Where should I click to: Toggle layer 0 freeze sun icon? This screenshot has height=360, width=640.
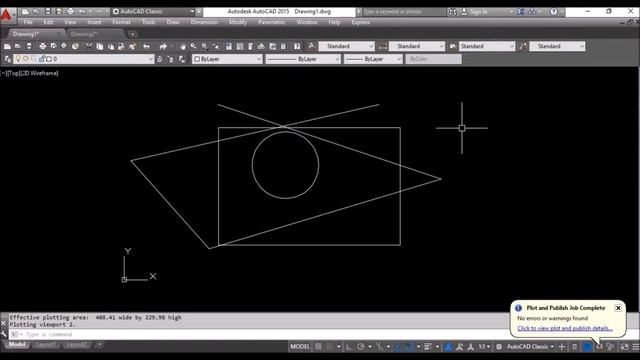[x=26, y=59]
